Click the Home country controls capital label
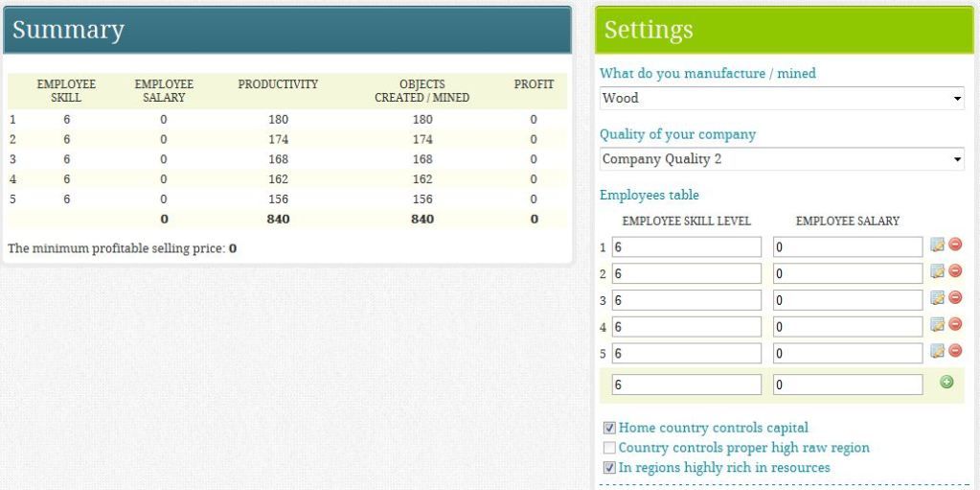Image resolution: width=980 pixels, height=490 pixels. pyautogui.click(x=714, y=429)
